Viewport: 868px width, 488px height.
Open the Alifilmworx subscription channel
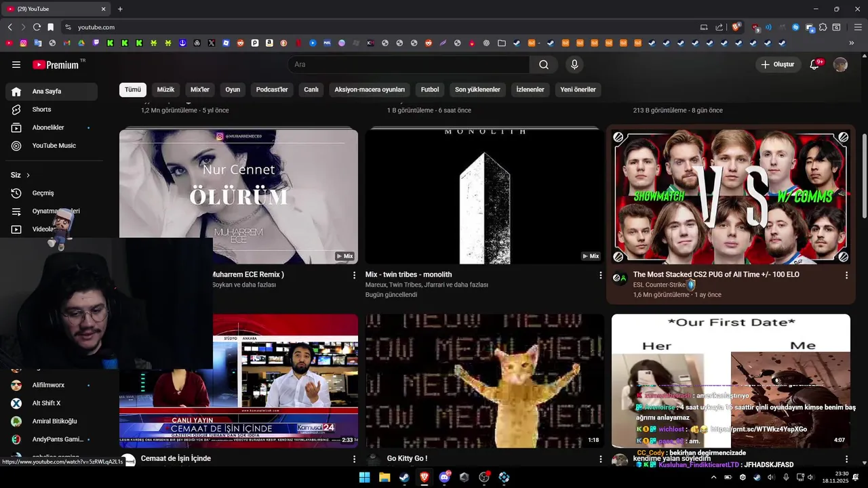(x=52, y=385)
